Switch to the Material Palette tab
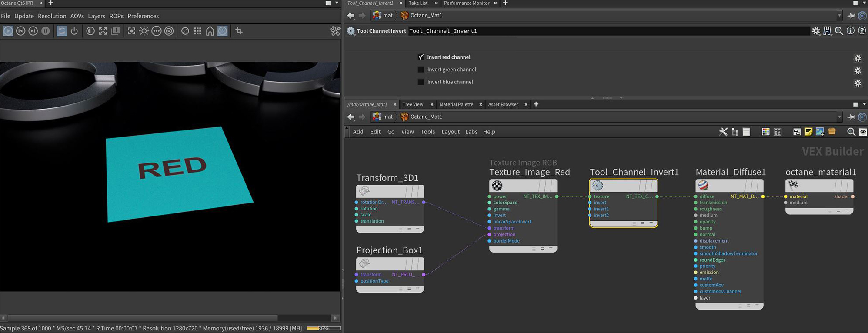868x333 pixels. [456, 104]
